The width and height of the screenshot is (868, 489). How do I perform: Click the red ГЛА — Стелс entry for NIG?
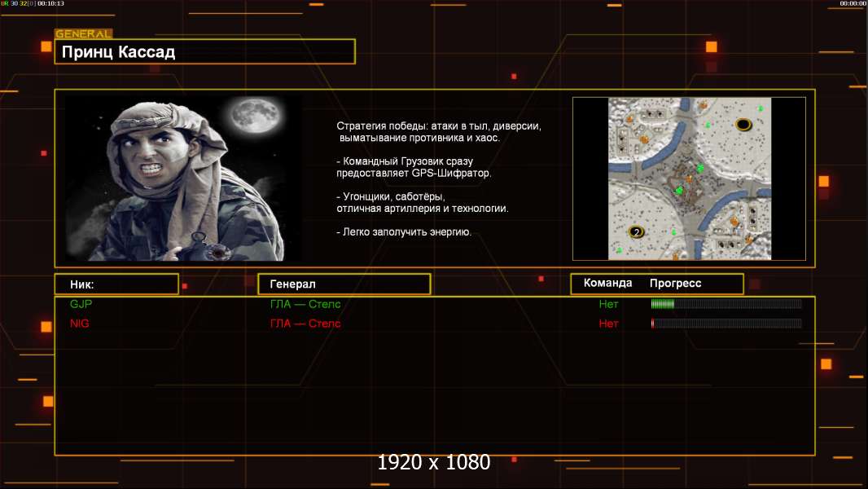coord(305,324)
